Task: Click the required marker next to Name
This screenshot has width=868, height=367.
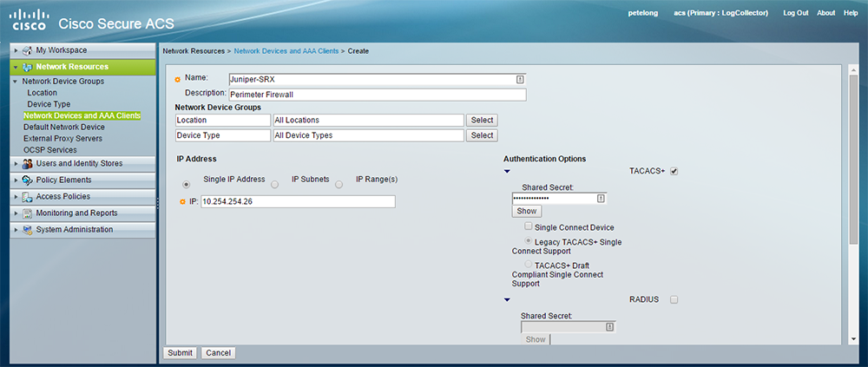Action: coord(178,79)
